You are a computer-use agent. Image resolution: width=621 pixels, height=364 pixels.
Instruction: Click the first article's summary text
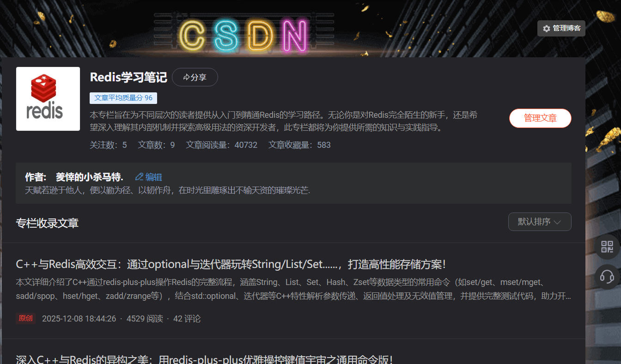pos(293,289)
